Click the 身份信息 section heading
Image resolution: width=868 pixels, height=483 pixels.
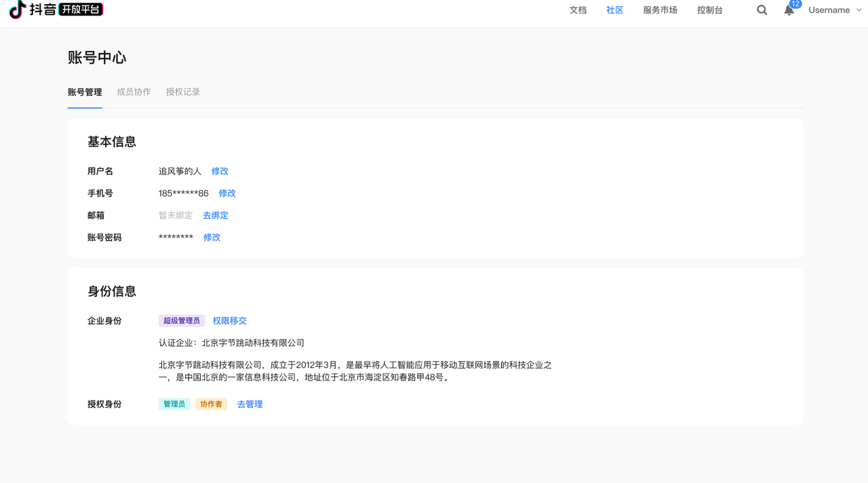(112, 291)
